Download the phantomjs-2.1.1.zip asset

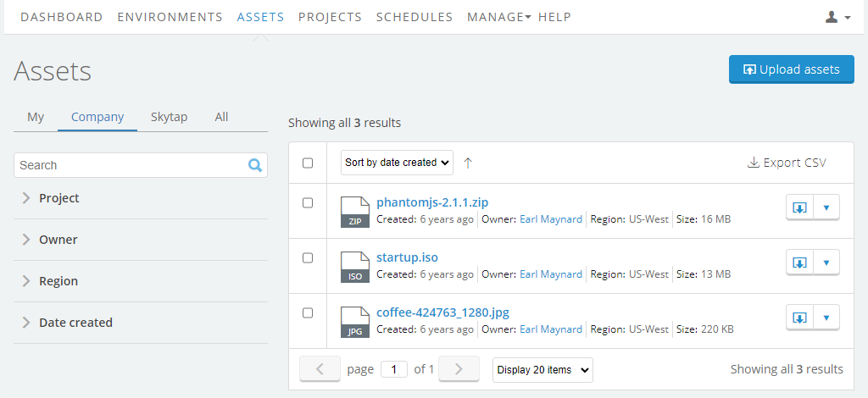(x=799, y=207)
